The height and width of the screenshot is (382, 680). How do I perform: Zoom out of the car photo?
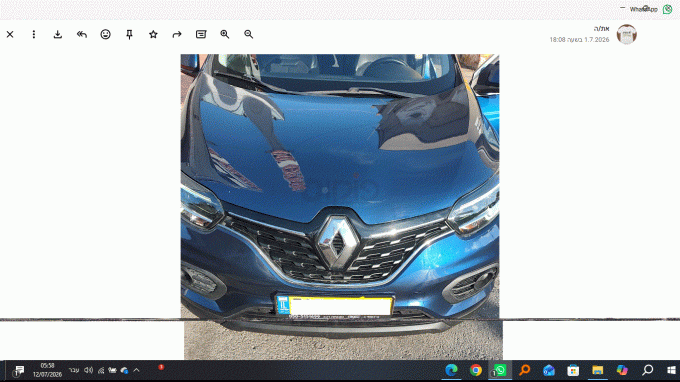248,34
